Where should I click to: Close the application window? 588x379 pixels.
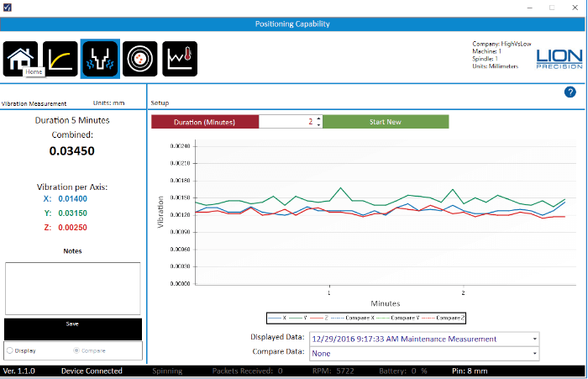575,8
